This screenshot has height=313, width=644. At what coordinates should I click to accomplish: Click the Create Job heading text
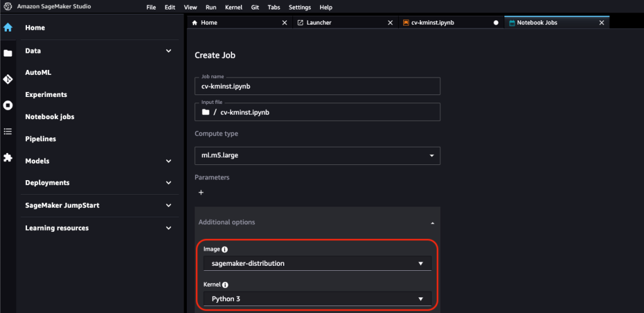215,55
